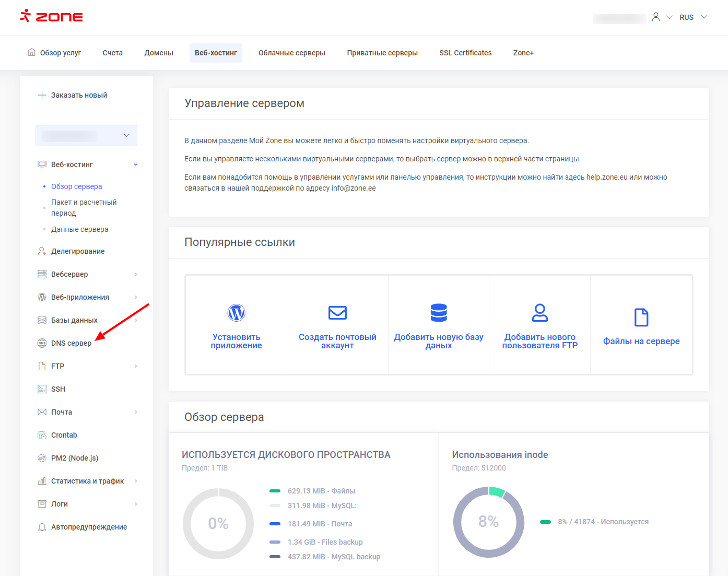Click the server files document icon
728x576 pixels.
(641, 317)
